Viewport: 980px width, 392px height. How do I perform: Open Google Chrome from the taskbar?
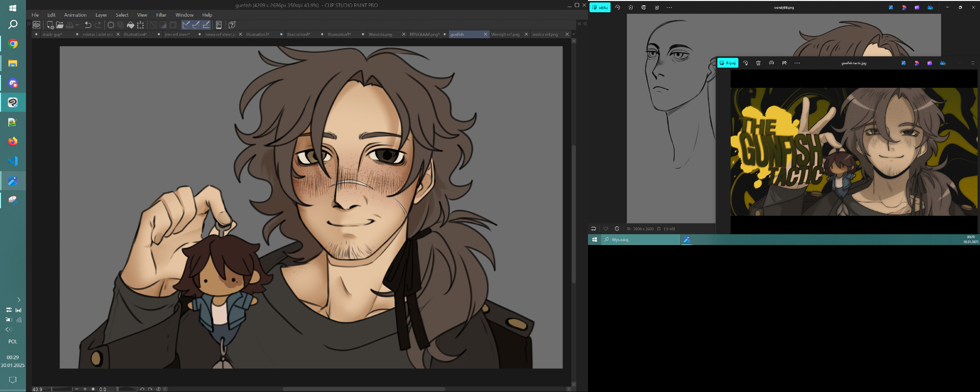13,44
